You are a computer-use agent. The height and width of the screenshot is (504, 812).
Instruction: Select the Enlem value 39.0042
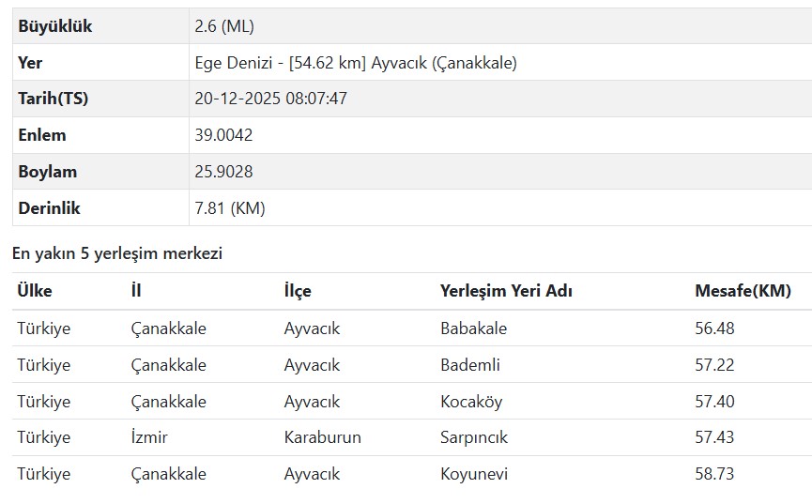(x=223, y=135)
